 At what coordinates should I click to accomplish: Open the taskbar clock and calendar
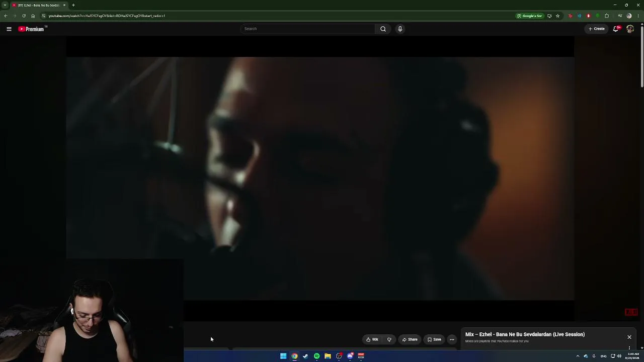(x=633, y=356)
